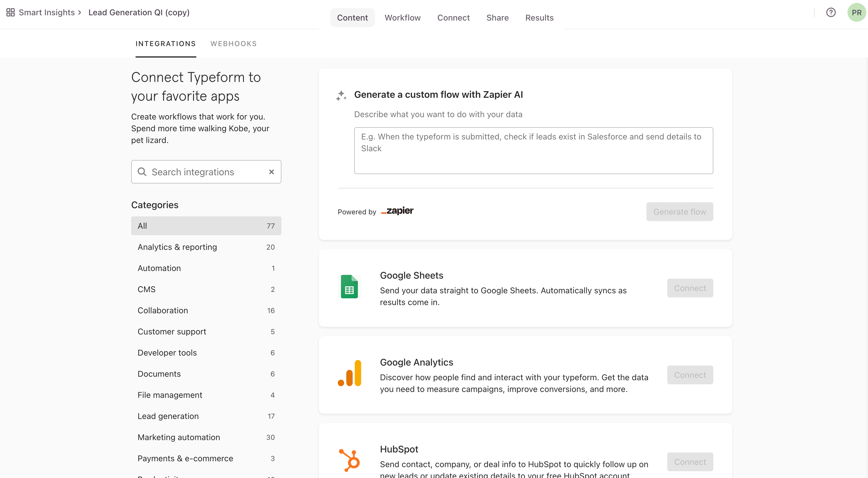Click the HubSpot heading

point(399,449)
